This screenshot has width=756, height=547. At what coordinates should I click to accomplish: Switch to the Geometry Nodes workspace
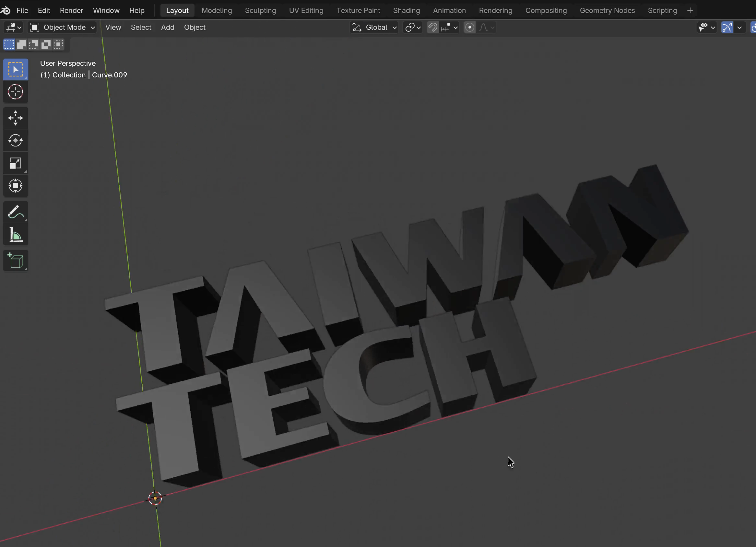click(x=607, y=10)
